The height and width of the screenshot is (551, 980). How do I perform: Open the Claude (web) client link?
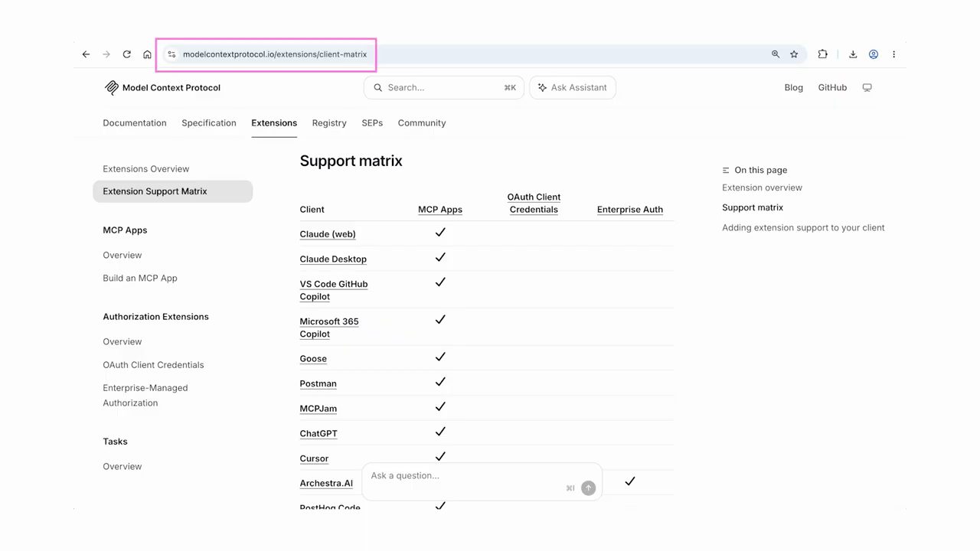coord(328,234)
